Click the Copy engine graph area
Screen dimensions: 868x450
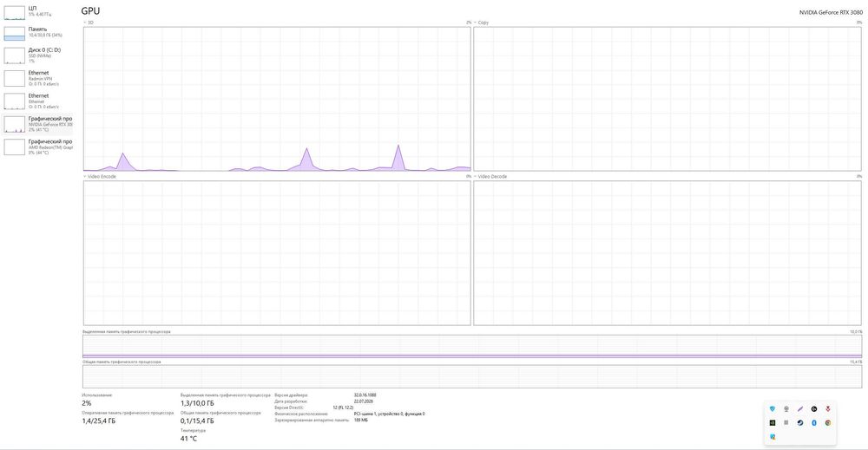click(667, 98)
